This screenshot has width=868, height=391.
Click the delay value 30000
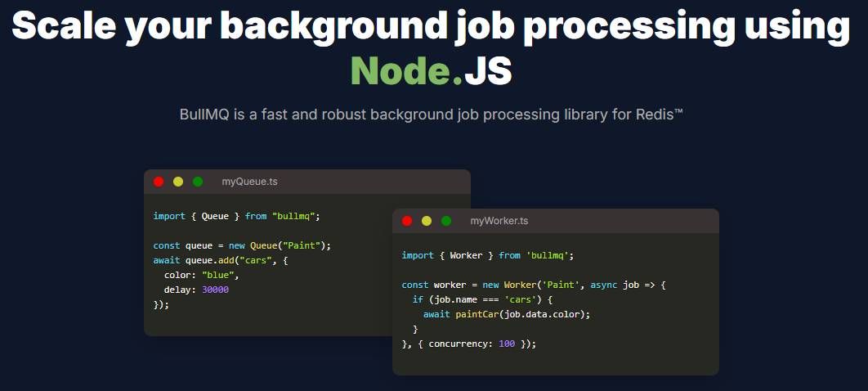(216, 290)
